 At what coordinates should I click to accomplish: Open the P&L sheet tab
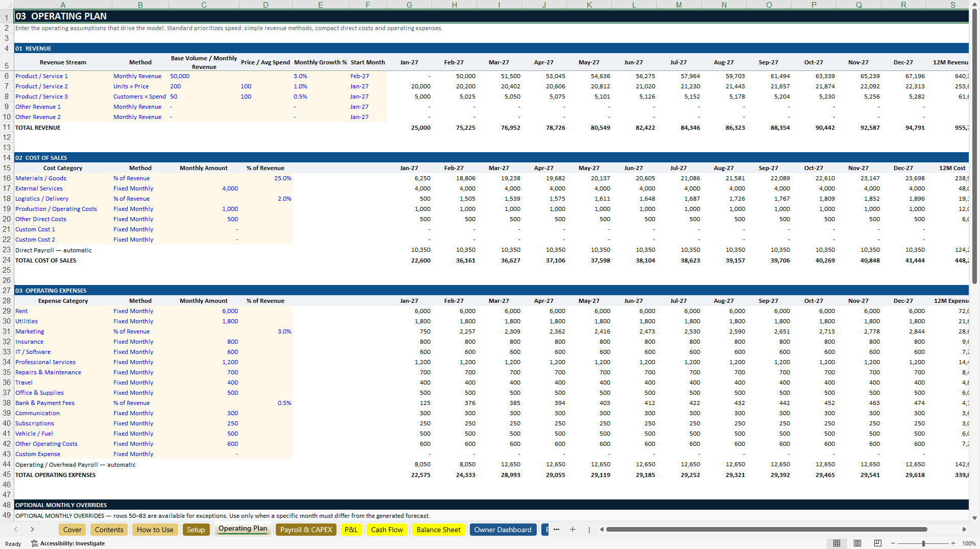351,530
